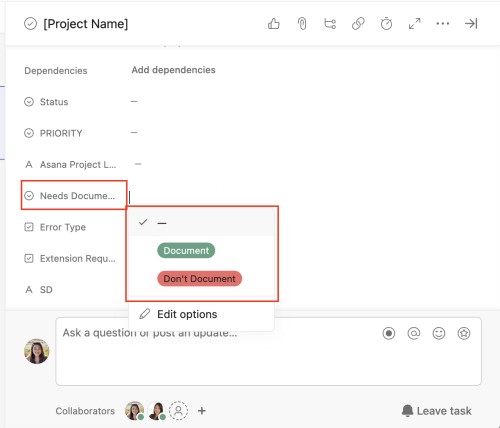Viewport: 500px width, 428px height.
Task: Set the Status value dash
Action: point(134,101)
